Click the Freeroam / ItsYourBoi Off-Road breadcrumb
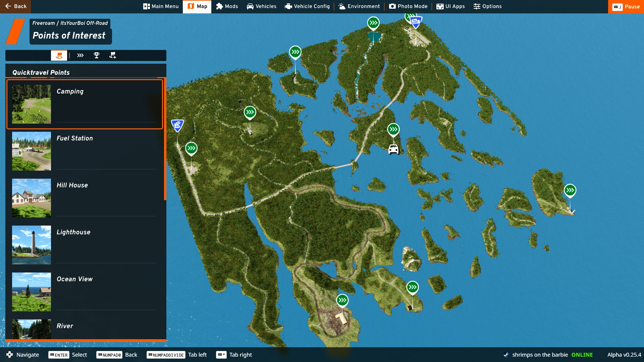644x362 pixels. [x=70, y=23]
